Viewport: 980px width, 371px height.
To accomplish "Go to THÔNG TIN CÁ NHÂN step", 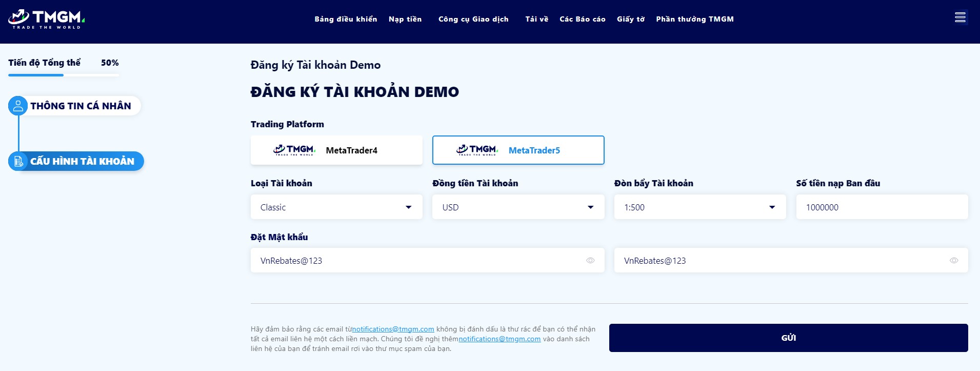I will click(74, 106).
